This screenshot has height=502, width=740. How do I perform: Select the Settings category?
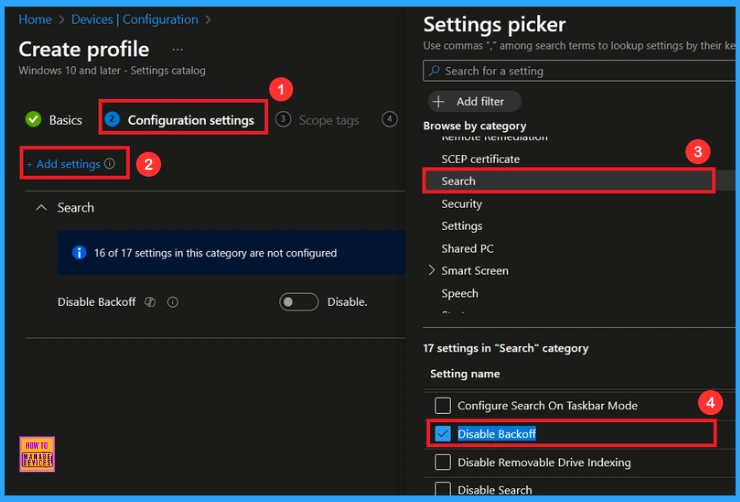(462, 226)
